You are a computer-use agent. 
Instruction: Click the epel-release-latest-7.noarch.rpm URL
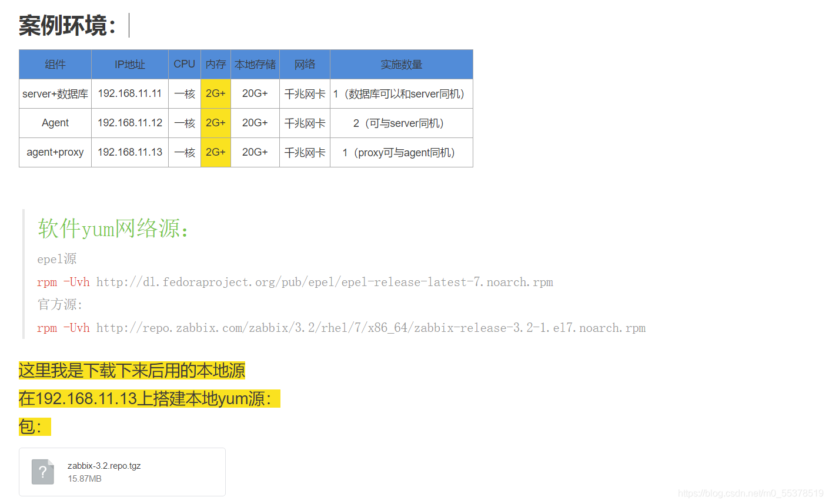325,282
